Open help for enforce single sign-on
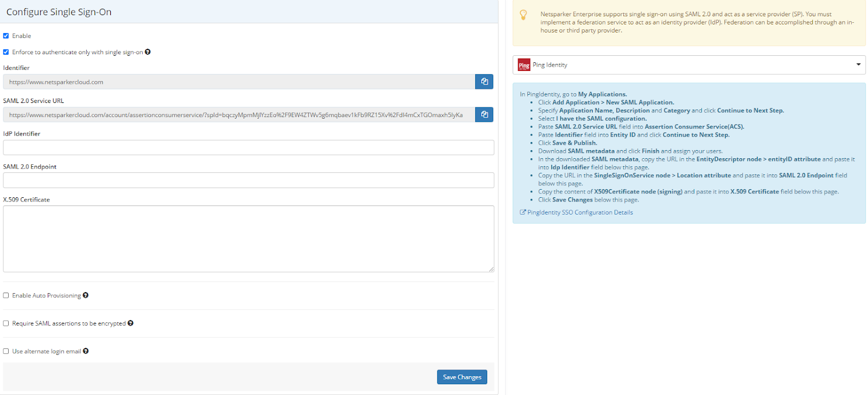Image resolution: width=868 pixels, height=395 pixels. pos(148,52)
